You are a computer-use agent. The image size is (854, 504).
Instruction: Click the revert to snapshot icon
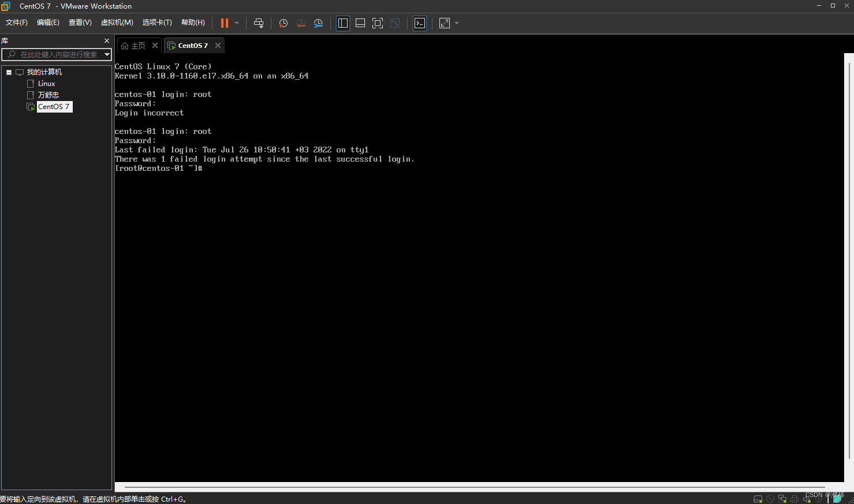[301, 23]
